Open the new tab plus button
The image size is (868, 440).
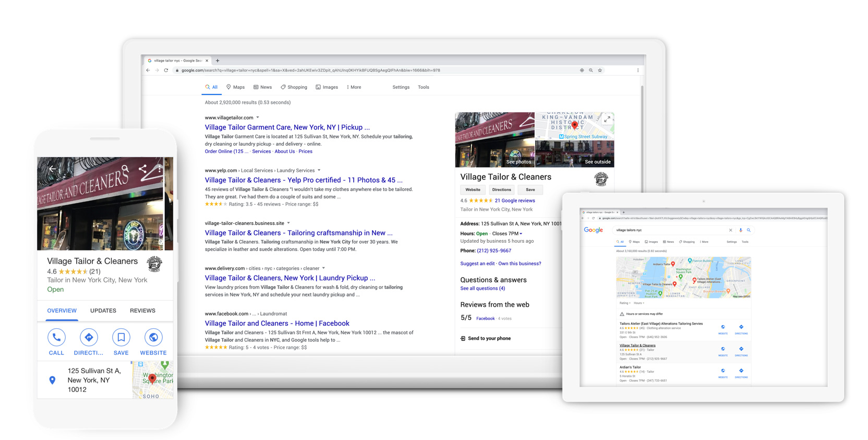218,61
